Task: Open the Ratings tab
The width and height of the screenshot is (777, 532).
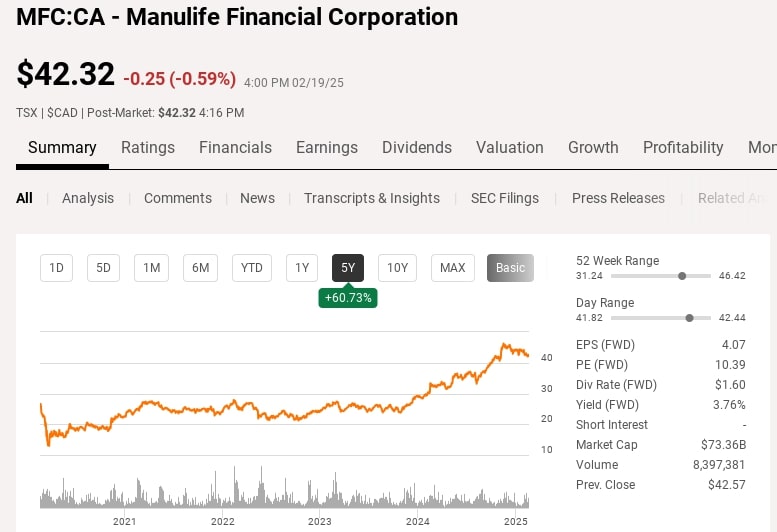Action: [148, 147]
